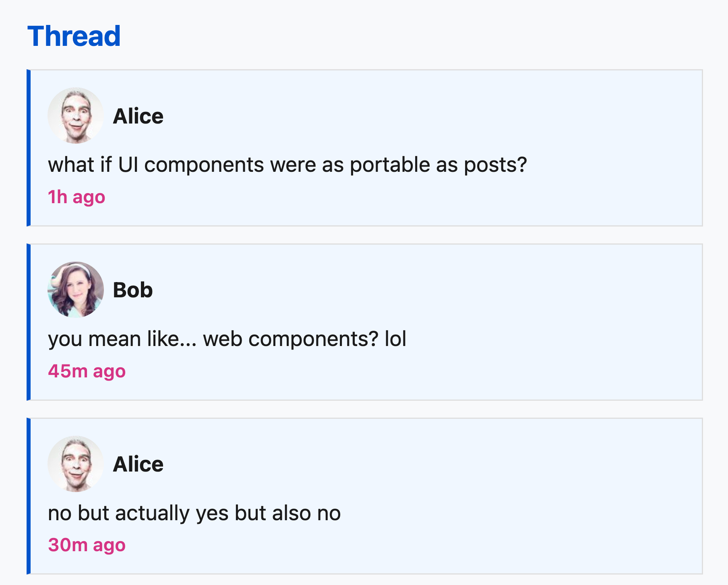This screenshot has height=585, width=728.
Task: Click the blue left border of Bob's post
Action: pos(29,322)
